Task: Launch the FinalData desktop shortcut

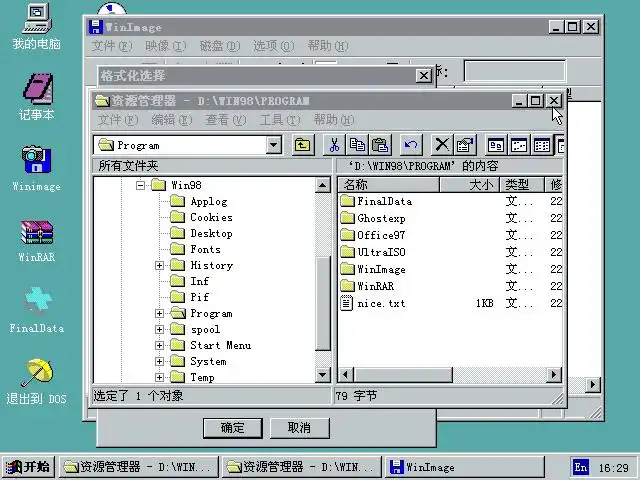Action: (36, 310)
